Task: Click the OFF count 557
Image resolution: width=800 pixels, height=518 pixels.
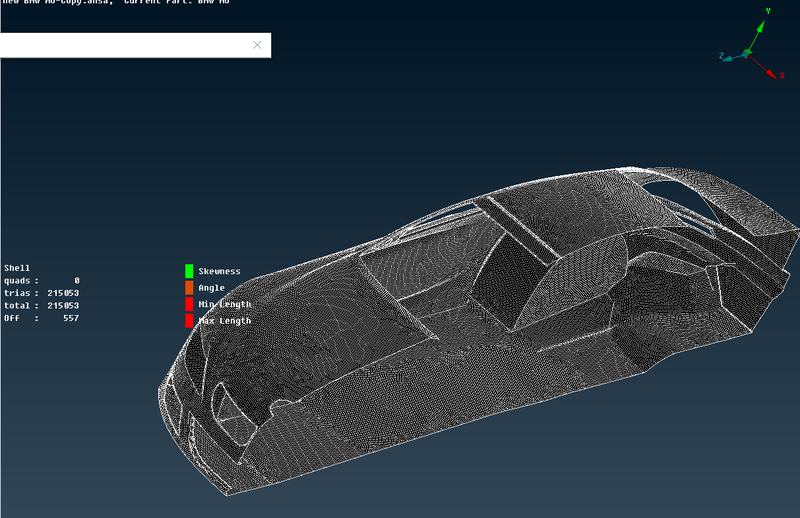Action: pos(71,318)
